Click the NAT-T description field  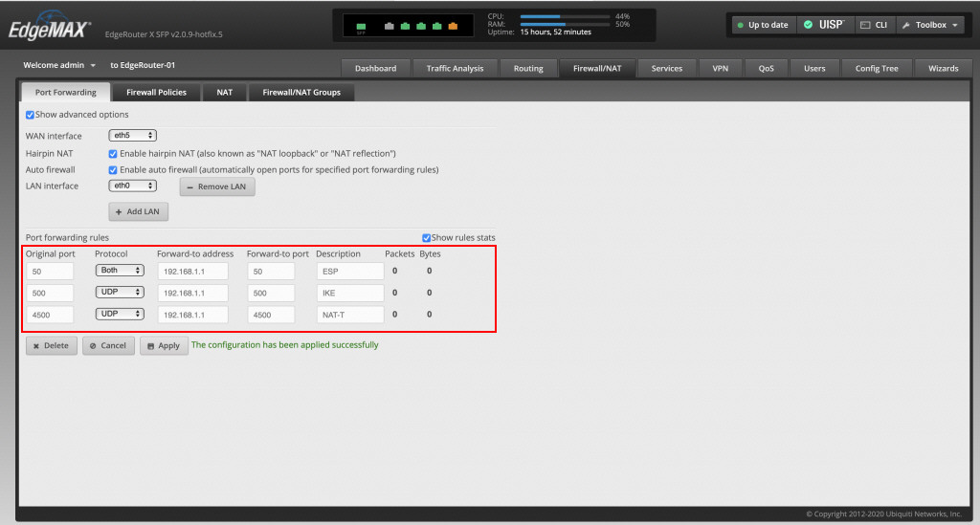350,315
